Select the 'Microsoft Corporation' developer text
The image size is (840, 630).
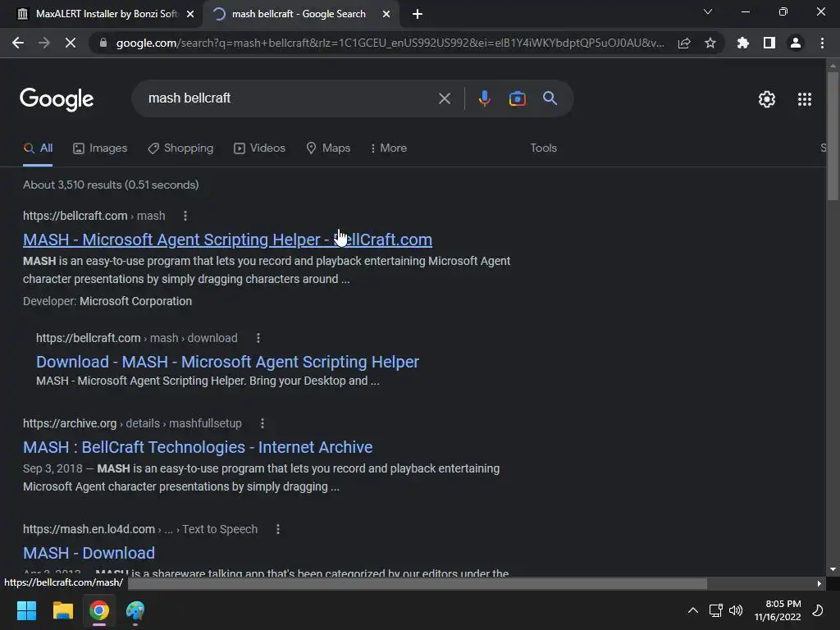click(135, 301)
